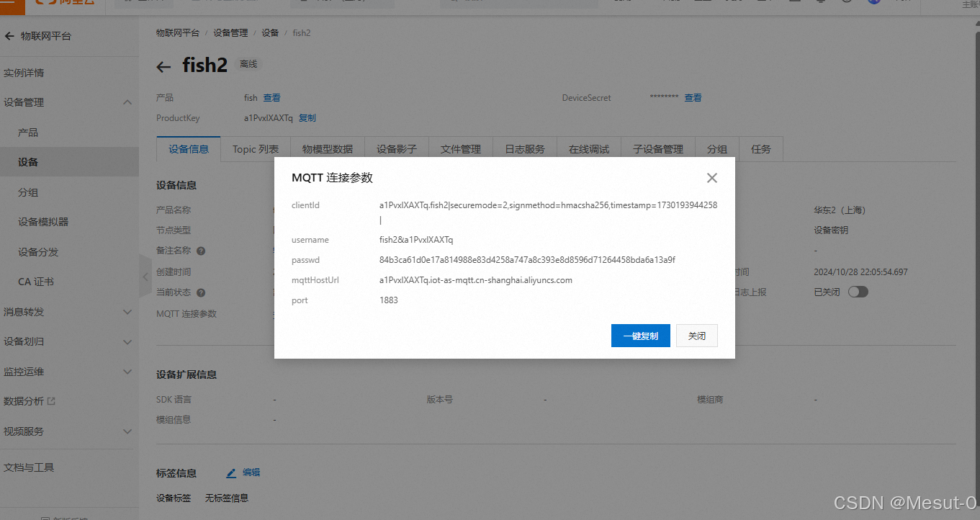980x520 pixels.
Task: Click 设备 in the breadcrumb
Action: [x=270, y=33]
